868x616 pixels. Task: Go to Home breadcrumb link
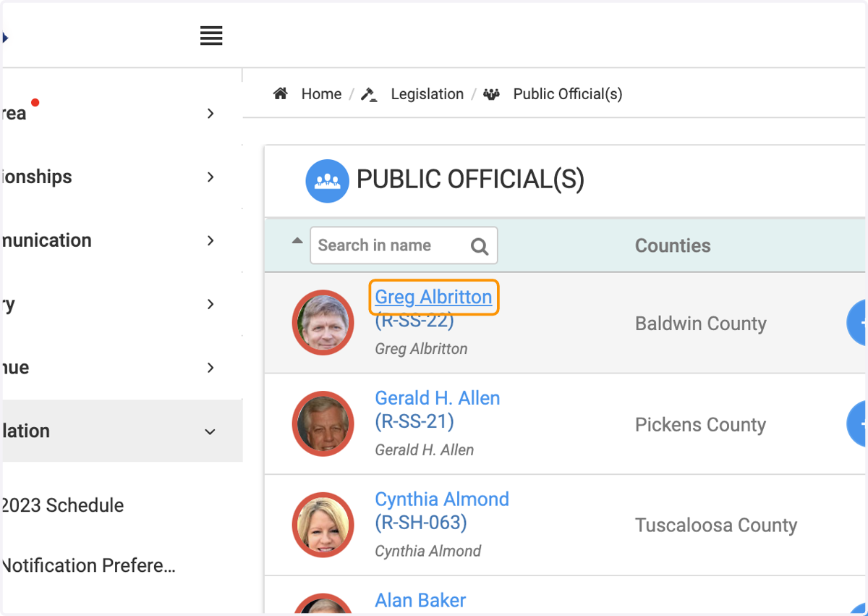tap(321, 94)
